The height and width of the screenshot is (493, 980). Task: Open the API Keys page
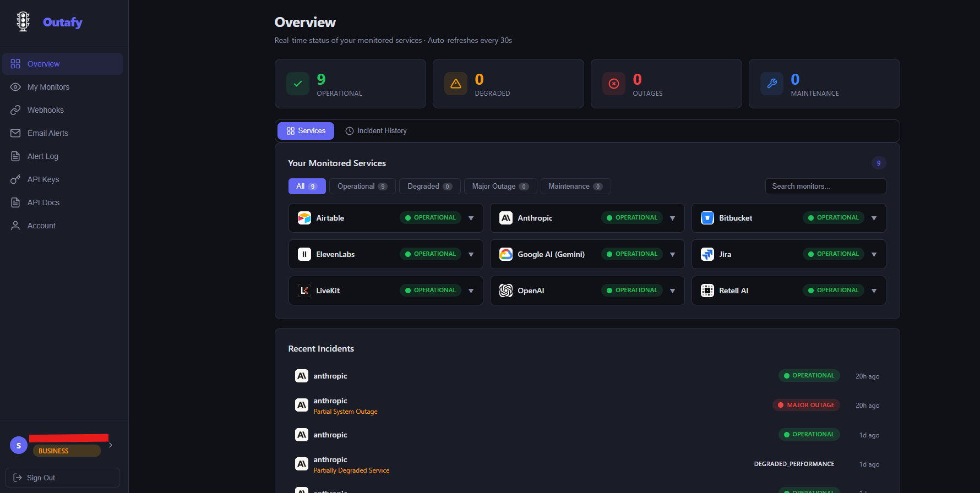click(62, 179)
